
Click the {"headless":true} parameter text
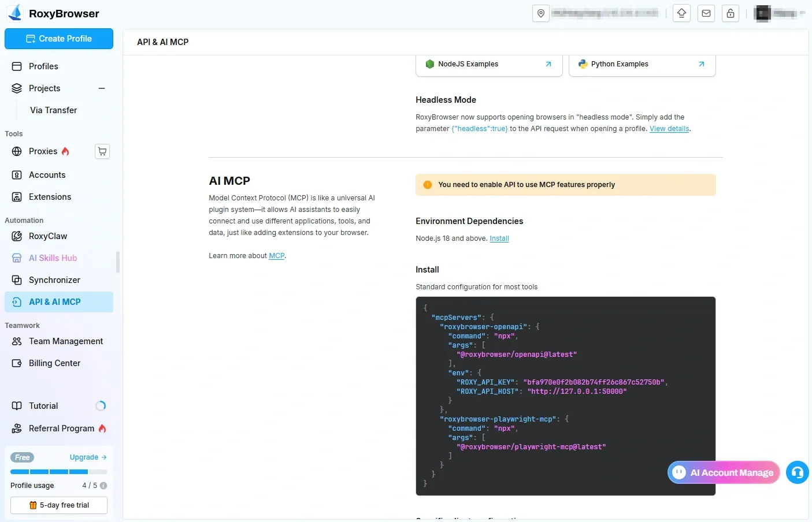480,129
